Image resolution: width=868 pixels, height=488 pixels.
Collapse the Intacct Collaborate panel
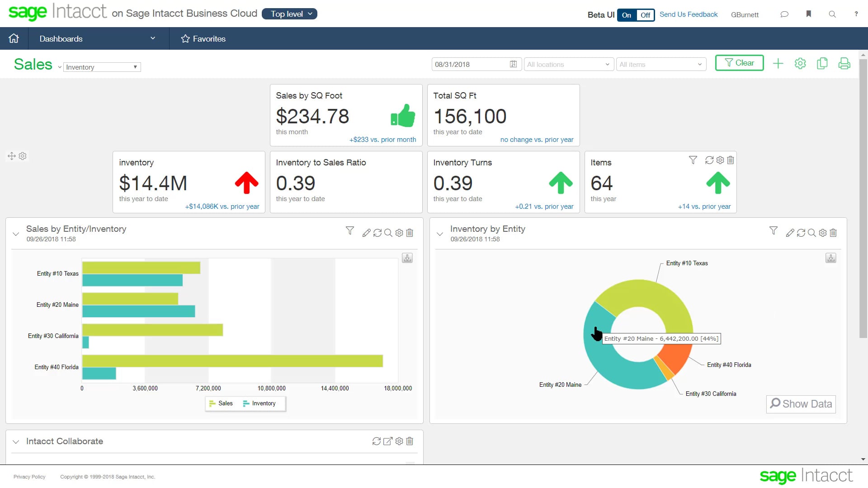pyautogui.click(x=16, y=441)
